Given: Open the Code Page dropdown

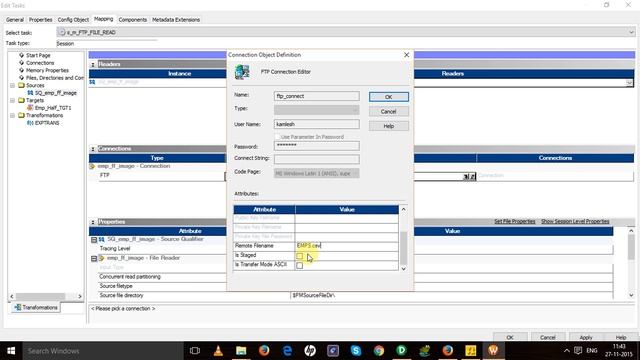Looking at the screenshot, I should [317, 173].
